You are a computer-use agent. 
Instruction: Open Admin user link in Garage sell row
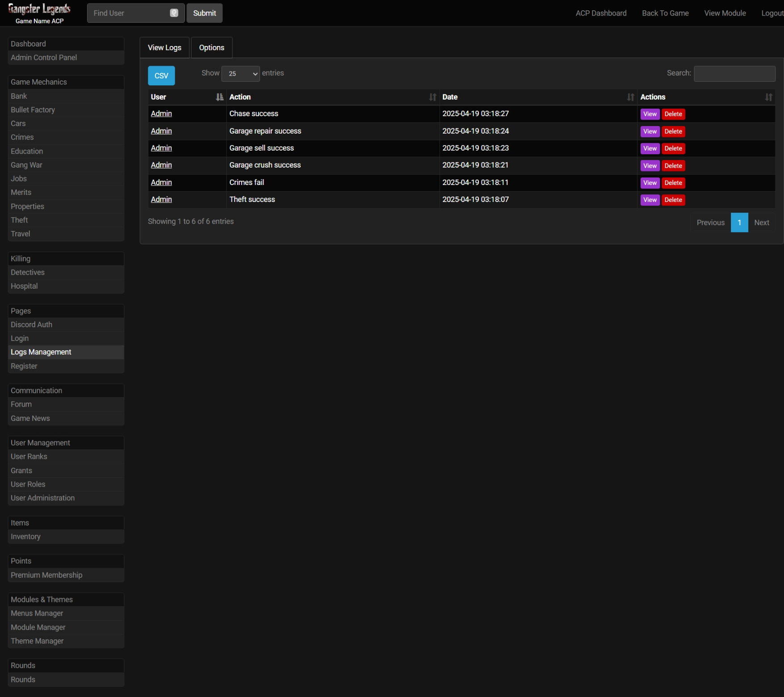coord(161,148)
